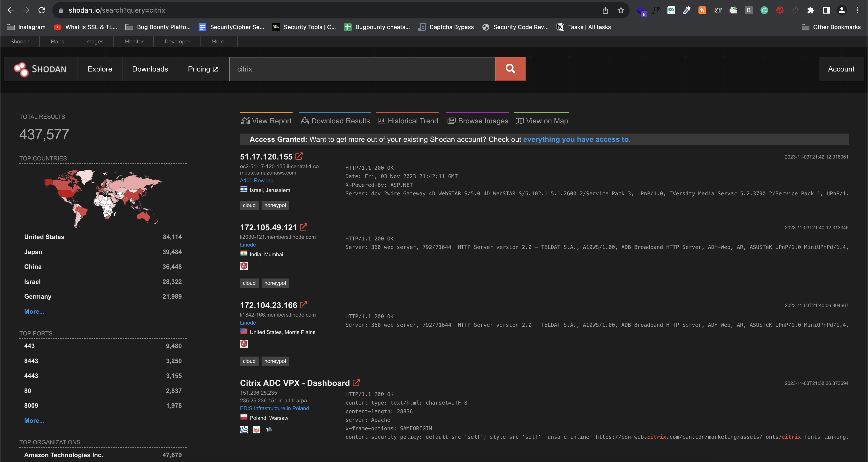The height and width of the screenshot is (462, 868).
Task: Click the third technology icon under Poland, Warsaw
Action: (x=269, y=429)
